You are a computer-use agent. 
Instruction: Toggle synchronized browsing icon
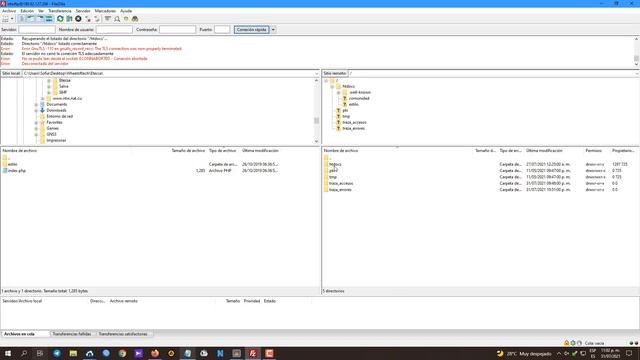click(x=126, y=19)
